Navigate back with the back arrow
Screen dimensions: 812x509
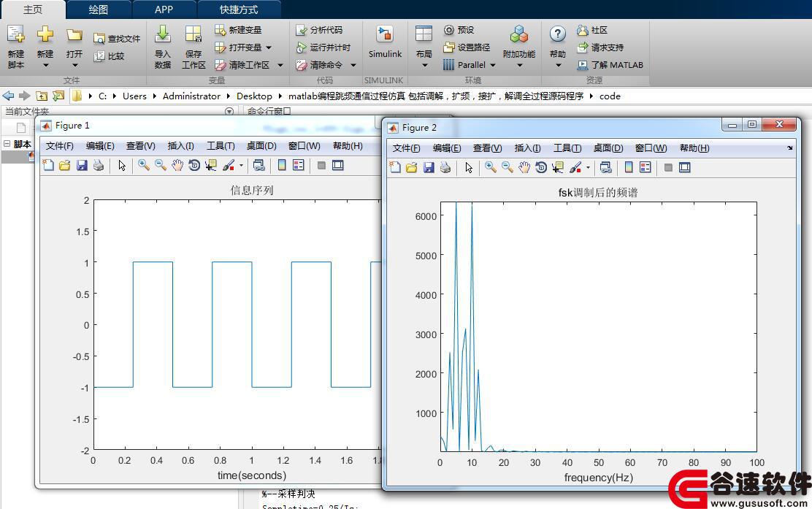pyautogui.click(x=8, y=96)
